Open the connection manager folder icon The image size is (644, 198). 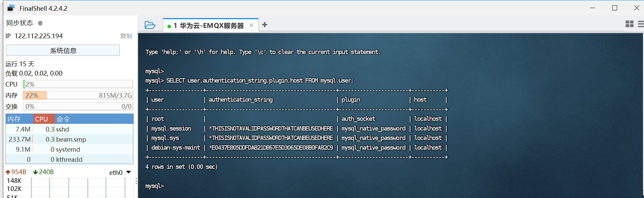click(x=150, y=25)
